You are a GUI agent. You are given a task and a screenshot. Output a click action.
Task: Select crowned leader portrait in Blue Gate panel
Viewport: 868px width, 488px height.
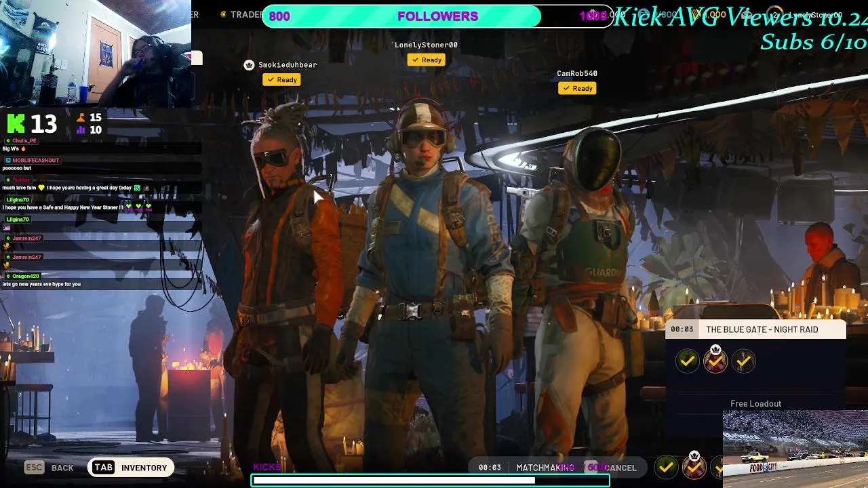715,360
